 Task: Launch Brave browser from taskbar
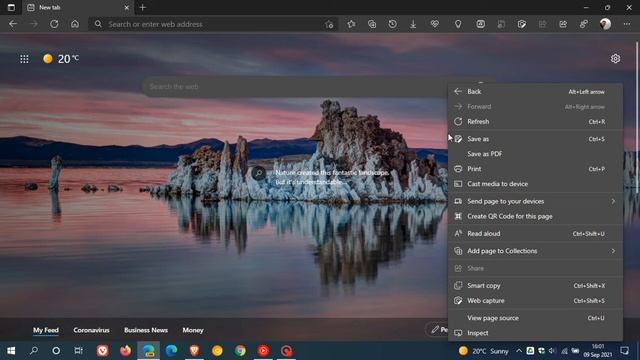(194, 351)
